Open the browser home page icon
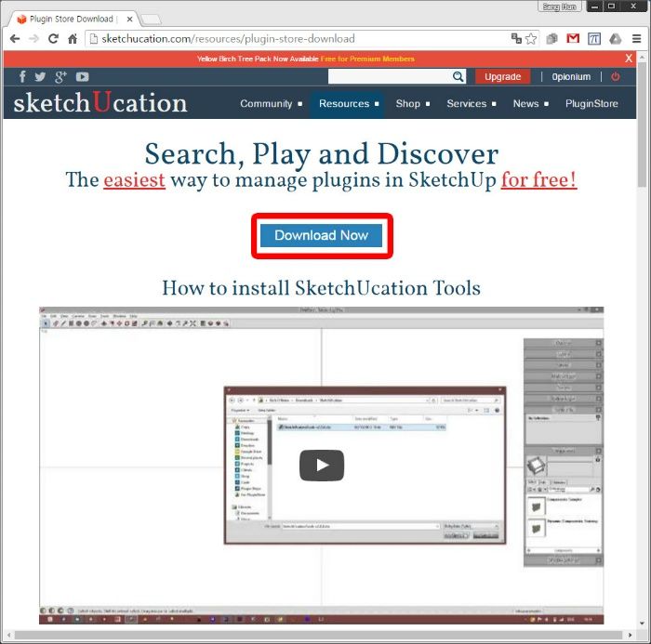This screenshot has height=644, width=651. pos(73,39)
